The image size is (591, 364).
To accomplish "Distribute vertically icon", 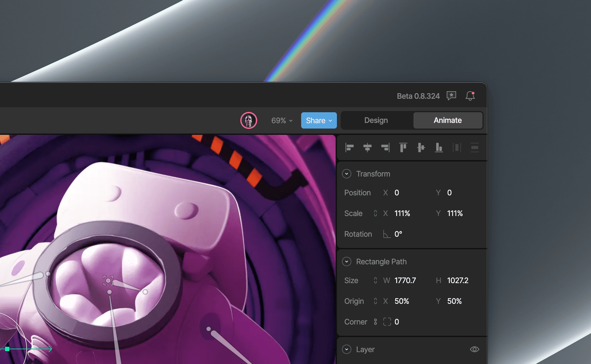I will pos(475,147).
